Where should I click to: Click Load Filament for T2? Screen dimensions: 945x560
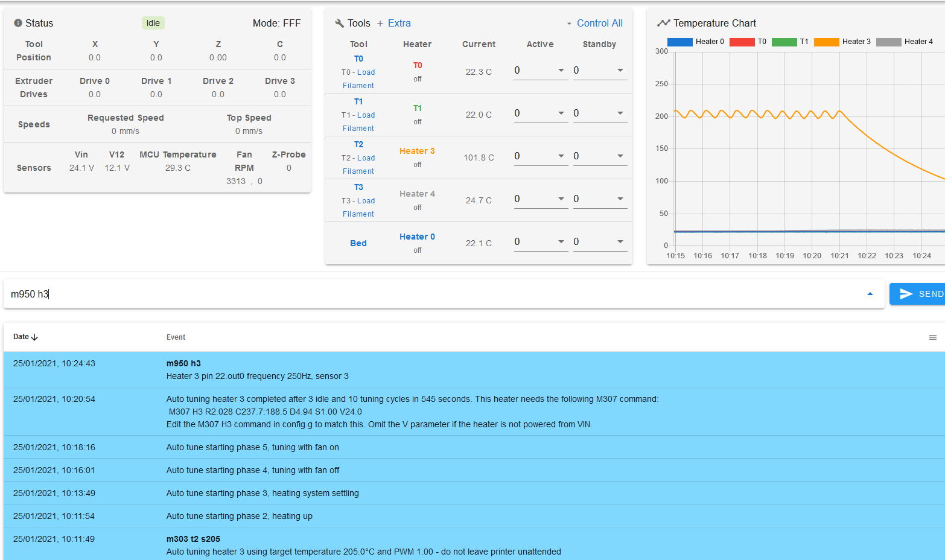[x=358, y=165]
